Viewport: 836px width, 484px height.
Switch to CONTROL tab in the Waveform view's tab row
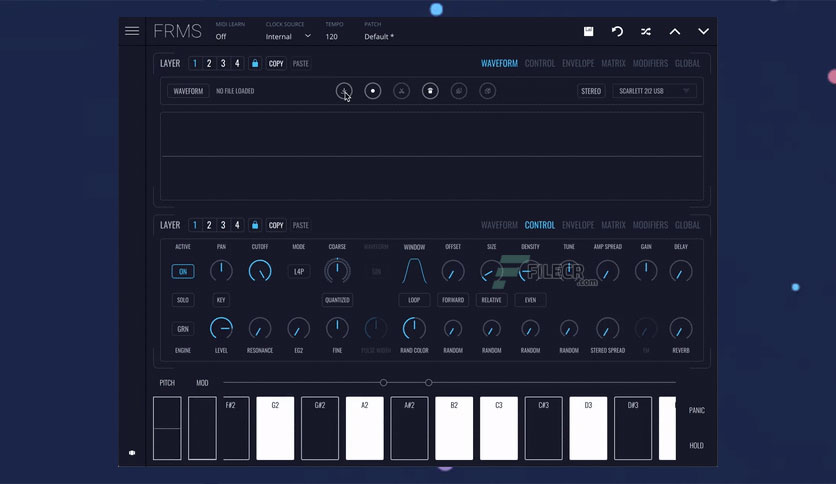coord(540,63)
